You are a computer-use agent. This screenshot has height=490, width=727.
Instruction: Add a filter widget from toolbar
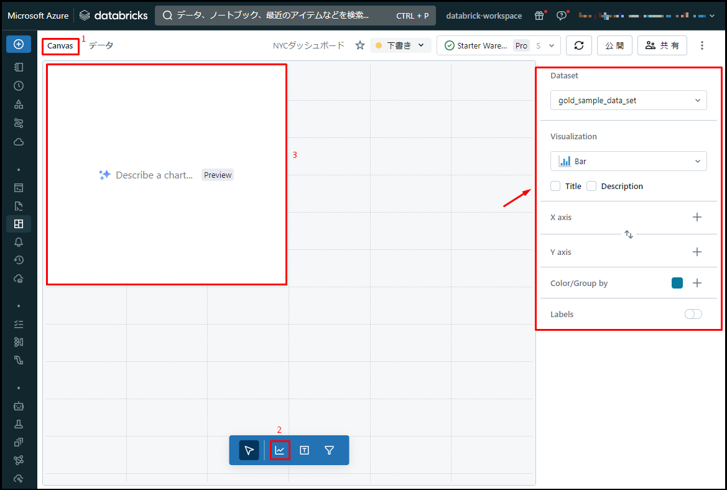[x=329, y=450]
